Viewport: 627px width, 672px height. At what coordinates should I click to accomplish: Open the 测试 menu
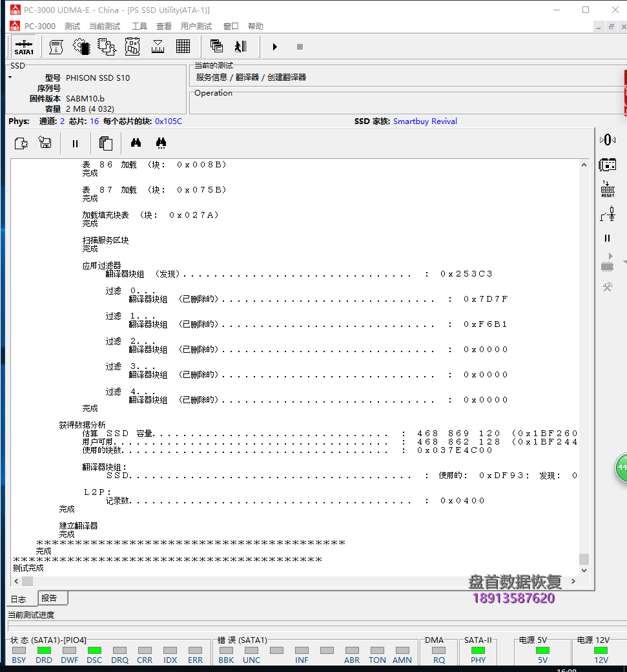coord(72,26)
